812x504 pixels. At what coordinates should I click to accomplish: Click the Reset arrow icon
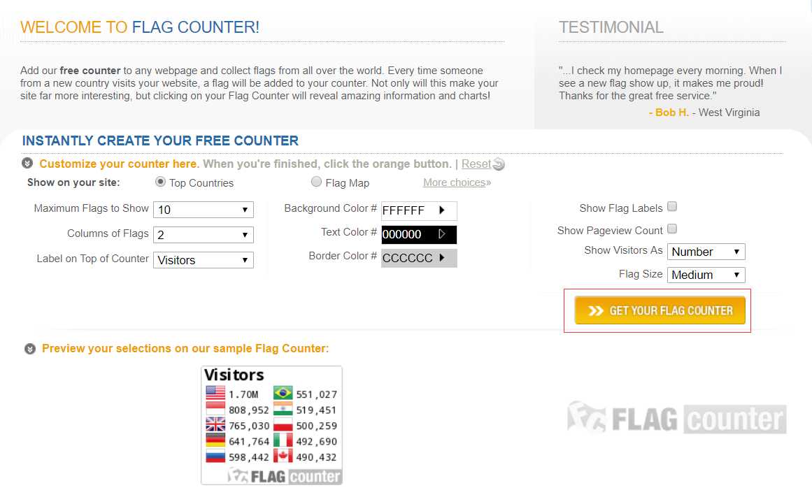498,164
